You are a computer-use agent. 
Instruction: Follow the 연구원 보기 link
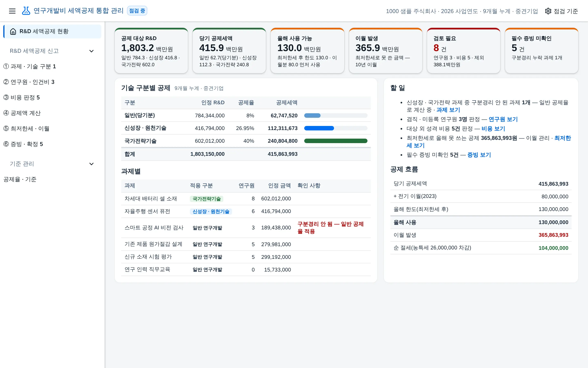coord(503,119)
